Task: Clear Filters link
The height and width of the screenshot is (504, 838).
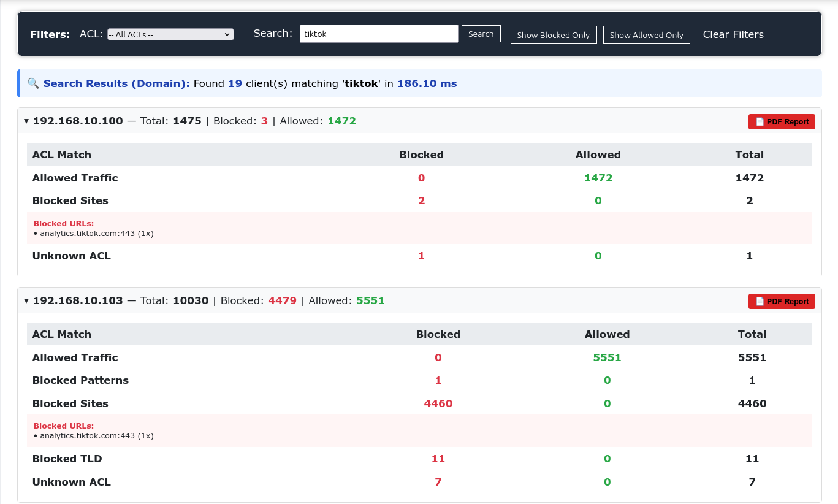Action: click(x=733, y=34)
